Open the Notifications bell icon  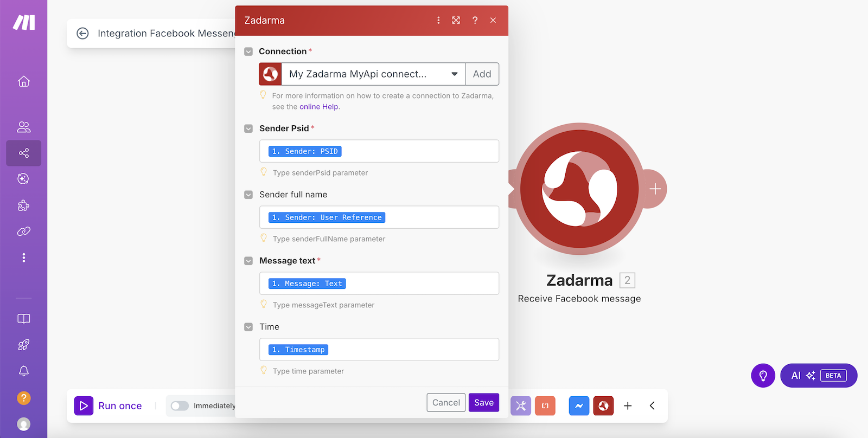pos(23,371)
